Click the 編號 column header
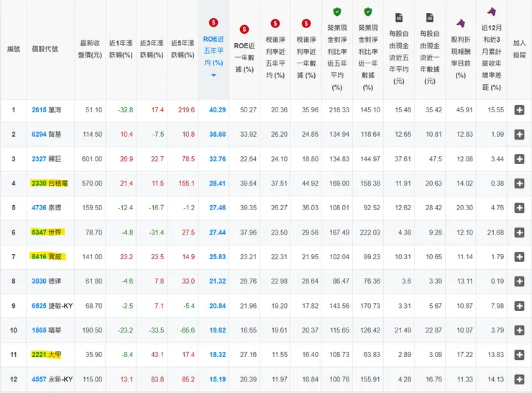This screenshot has height=393, width=532. pyautogui.click(x=14, y=49)
